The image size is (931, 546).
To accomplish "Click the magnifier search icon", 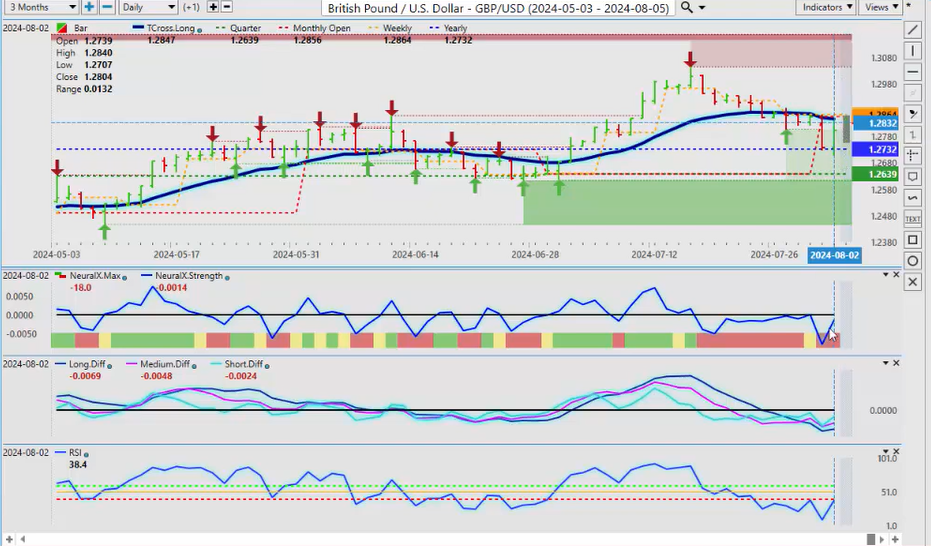I will [686, 7].
